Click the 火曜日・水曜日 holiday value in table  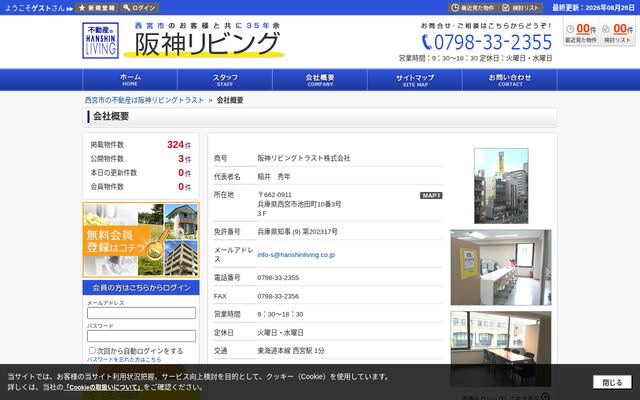point(280,333)
